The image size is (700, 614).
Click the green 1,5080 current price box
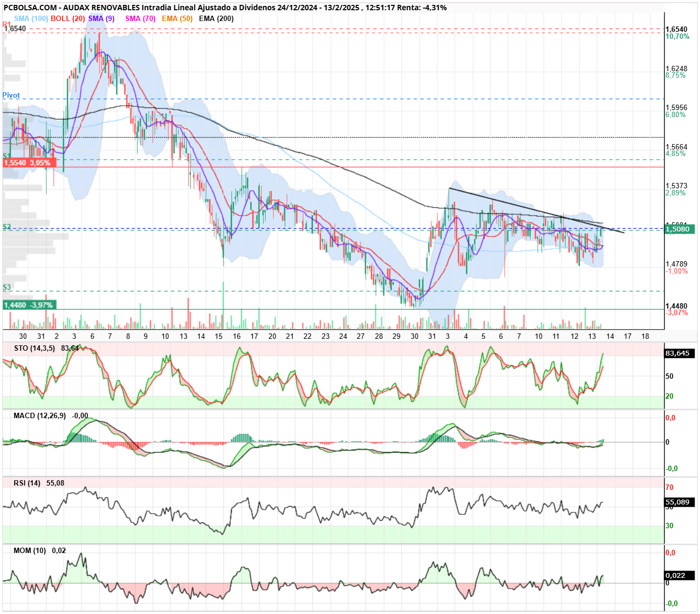680,229
